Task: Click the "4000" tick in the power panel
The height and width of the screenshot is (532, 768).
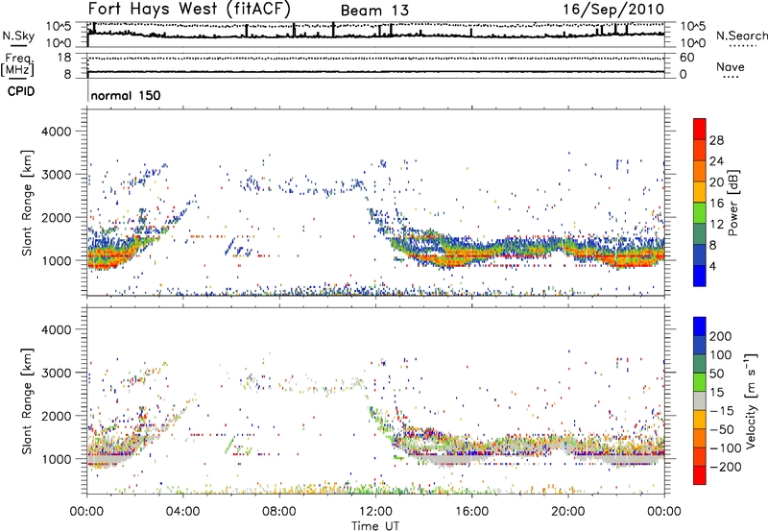Action: point(57,132)
